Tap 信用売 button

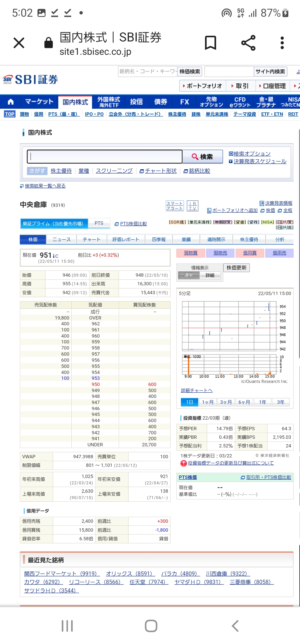click(x=279, y=253)
